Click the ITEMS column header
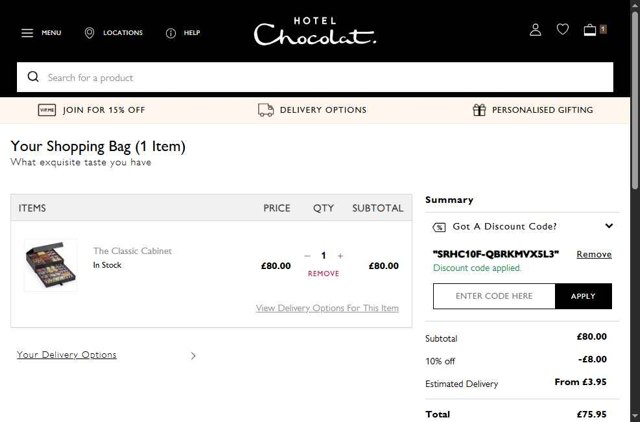Image resolution: width=640 pixels, height=422 pixels. click(x=32, y=208)
